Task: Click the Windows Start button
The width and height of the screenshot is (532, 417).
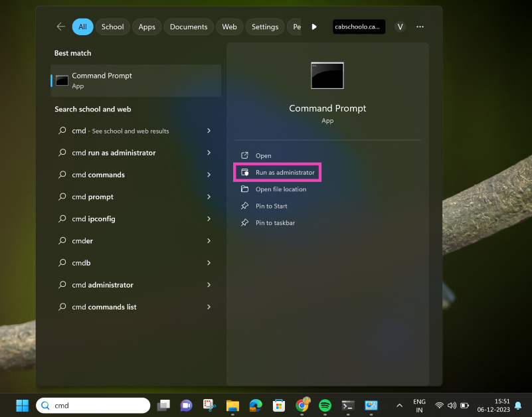Action: [x=22, y=405]
